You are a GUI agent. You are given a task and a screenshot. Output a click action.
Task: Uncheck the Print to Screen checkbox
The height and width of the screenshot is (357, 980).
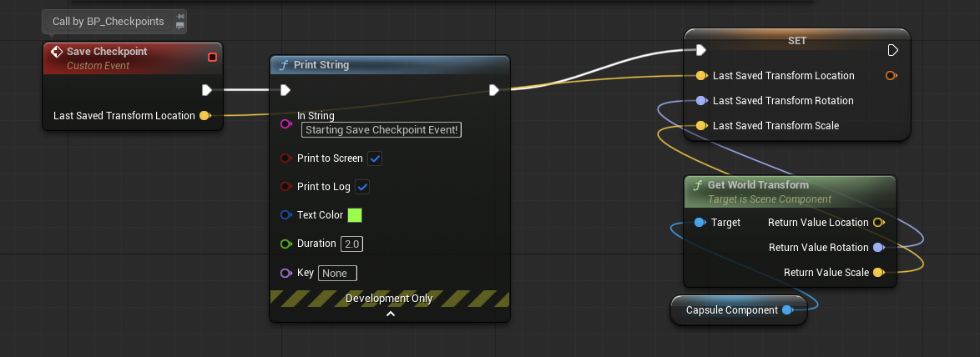(x=374, y=158)
